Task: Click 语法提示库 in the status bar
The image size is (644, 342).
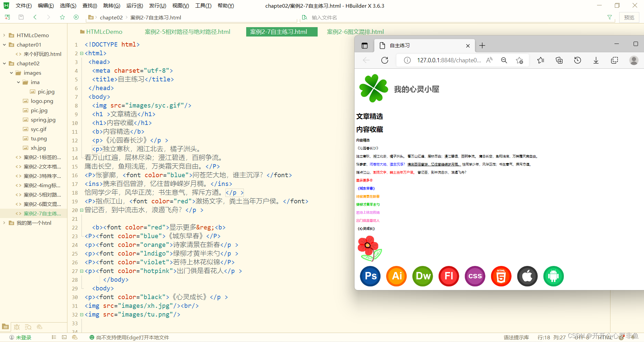Action: (516, 337)
